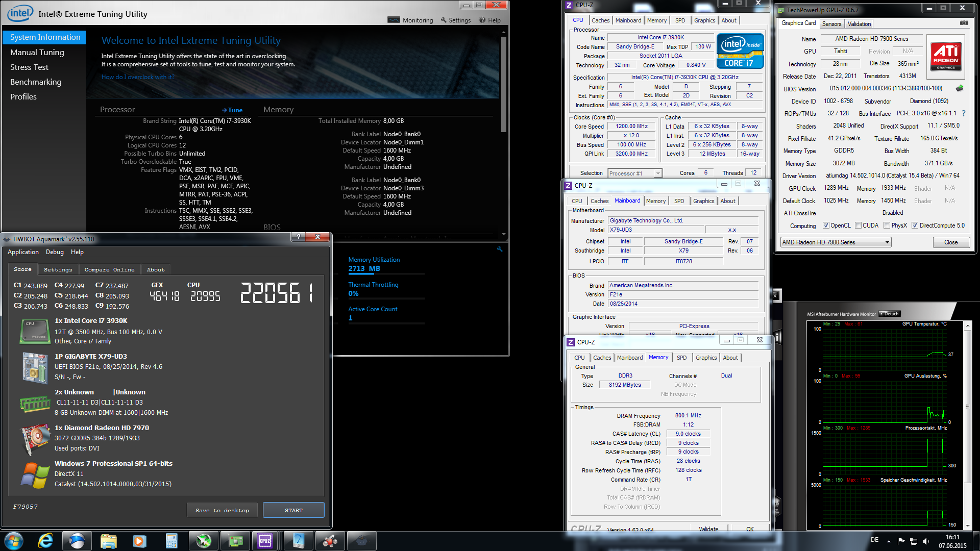The height and width of the screenshot is (551, 980).
Task: Open Calculator from the taskbar
Action: tap(171, 541)
